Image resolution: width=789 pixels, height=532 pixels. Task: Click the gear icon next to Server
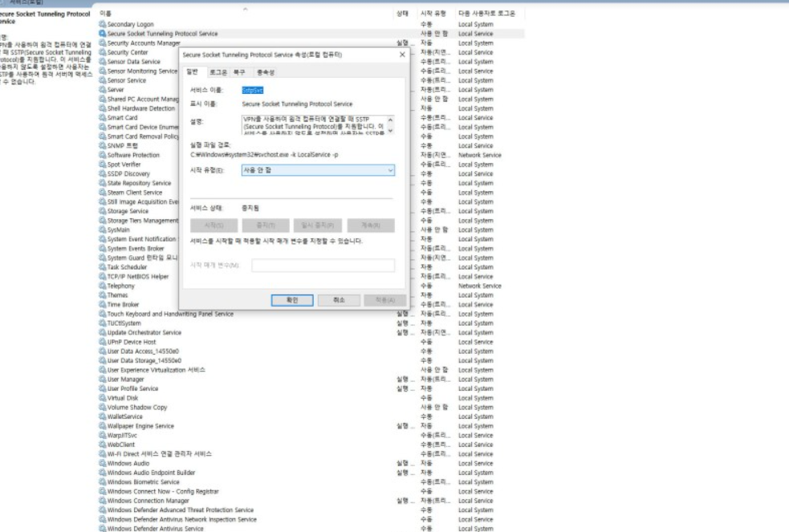[103, 90]
